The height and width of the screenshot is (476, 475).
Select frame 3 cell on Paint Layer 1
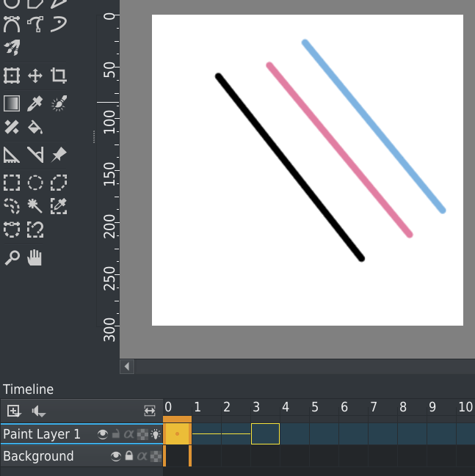coord(265,433)
